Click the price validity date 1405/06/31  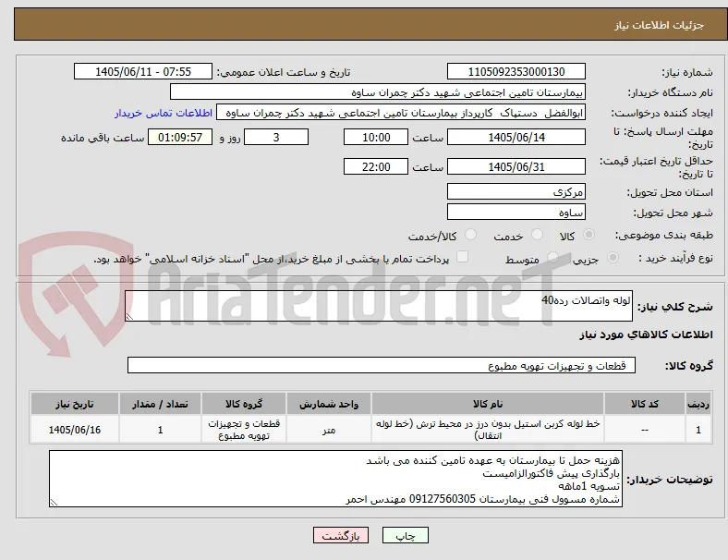516,166
